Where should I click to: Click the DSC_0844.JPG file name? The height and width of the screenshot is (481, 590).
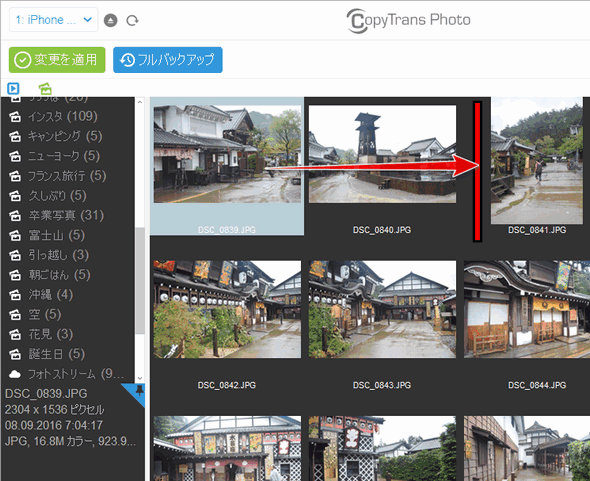537,385
